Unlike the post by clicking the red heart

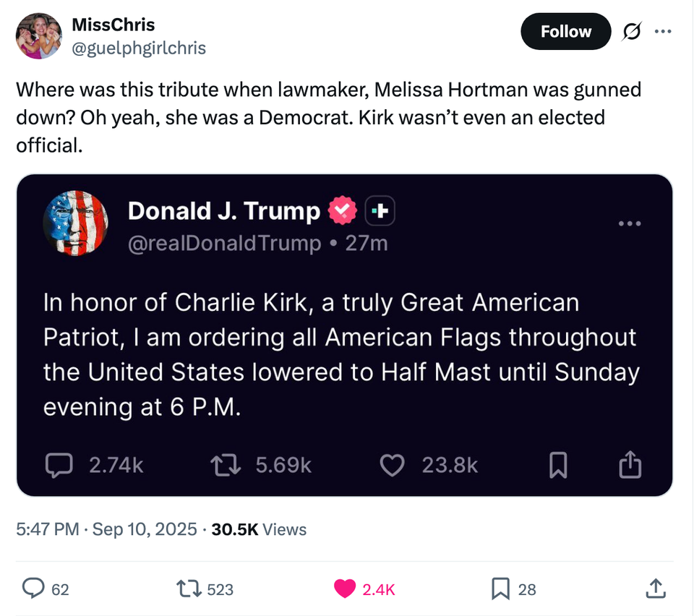(x=346, y=589)
